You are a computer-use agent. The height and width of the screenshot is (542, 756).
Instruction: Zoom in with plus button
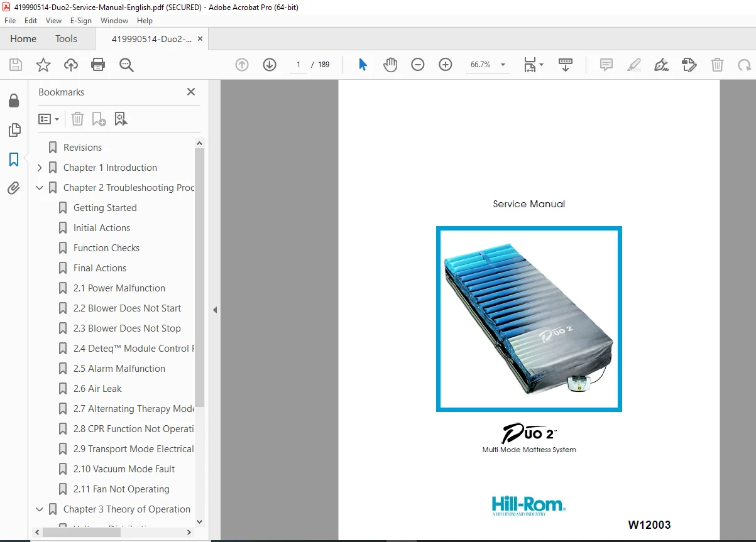[x=446, y=65]
